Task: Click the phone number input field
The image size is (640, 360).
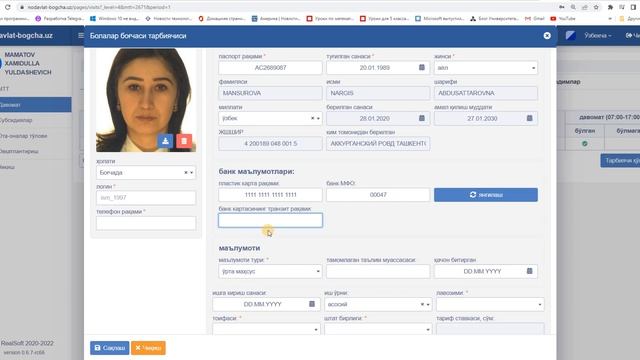Action: click(146, 223)
